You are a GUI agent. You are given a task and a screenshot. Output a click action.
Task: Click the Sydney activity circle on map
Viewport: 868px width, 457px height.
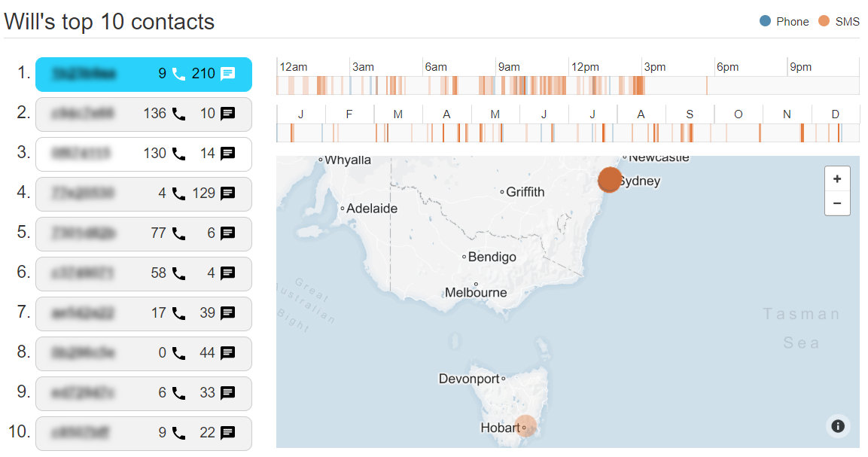point(610,180)
